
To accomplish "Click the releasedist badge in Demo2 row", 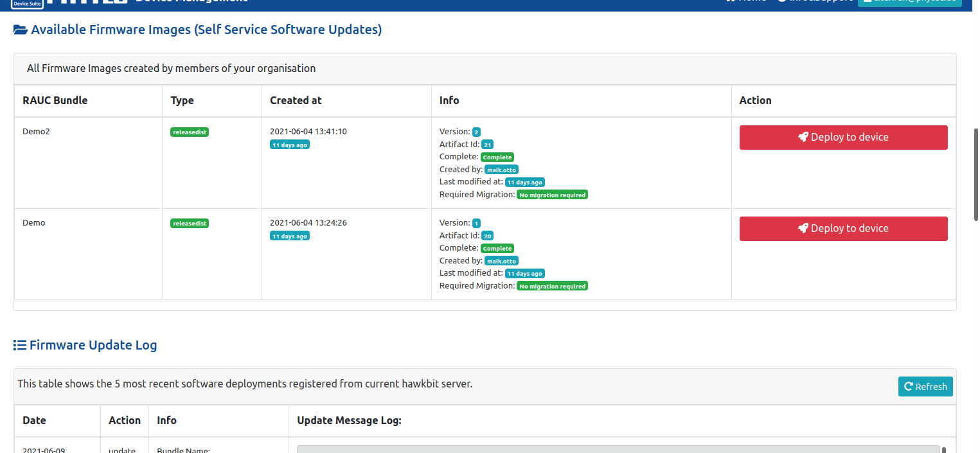I will (x=190, y=132).
